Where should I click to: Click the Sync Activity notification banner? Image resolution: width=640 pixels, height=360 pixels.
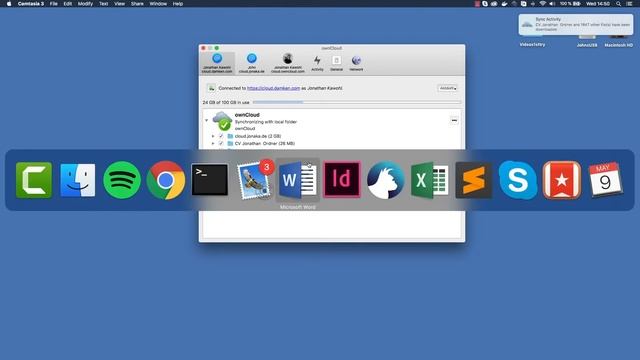(x=576, y=24)
